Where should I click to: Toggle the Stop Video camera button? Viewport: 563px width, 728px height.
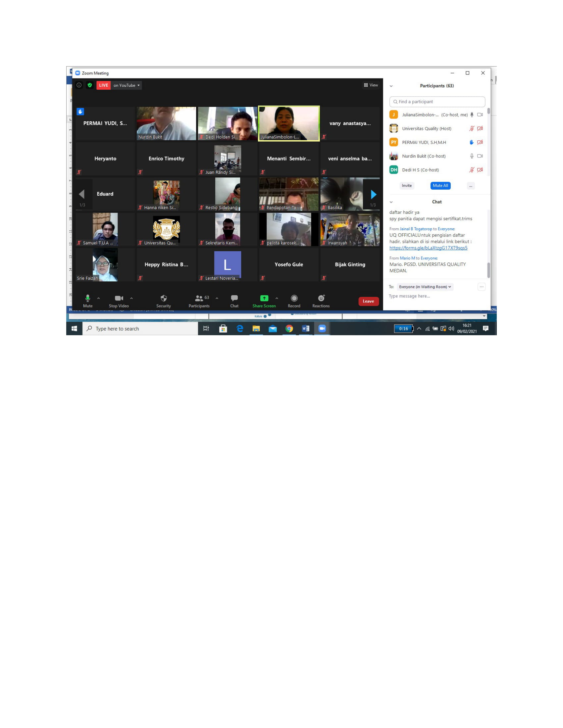point(119,301)
